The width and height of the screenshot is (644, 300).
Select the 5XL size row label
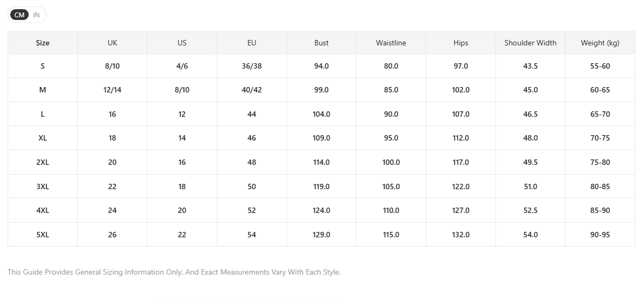pyautogui.click(x=43, y=235)
